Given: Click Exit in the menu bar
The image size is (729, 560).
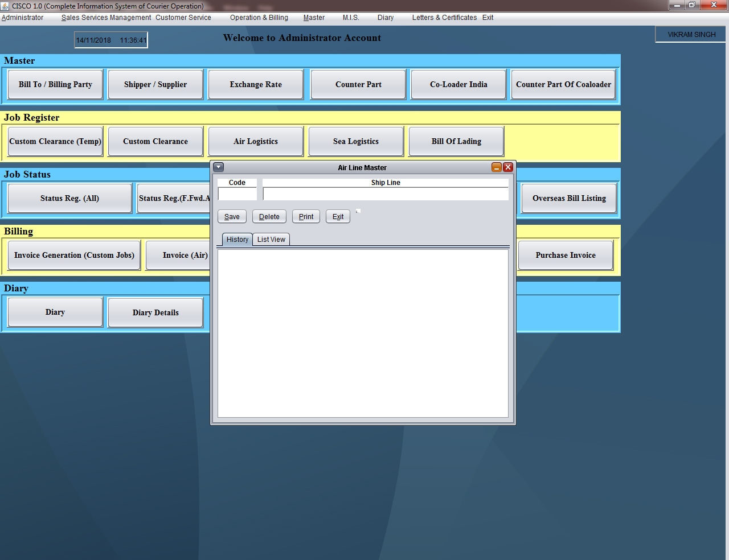Looking at the screenshot, I should 488,18.
